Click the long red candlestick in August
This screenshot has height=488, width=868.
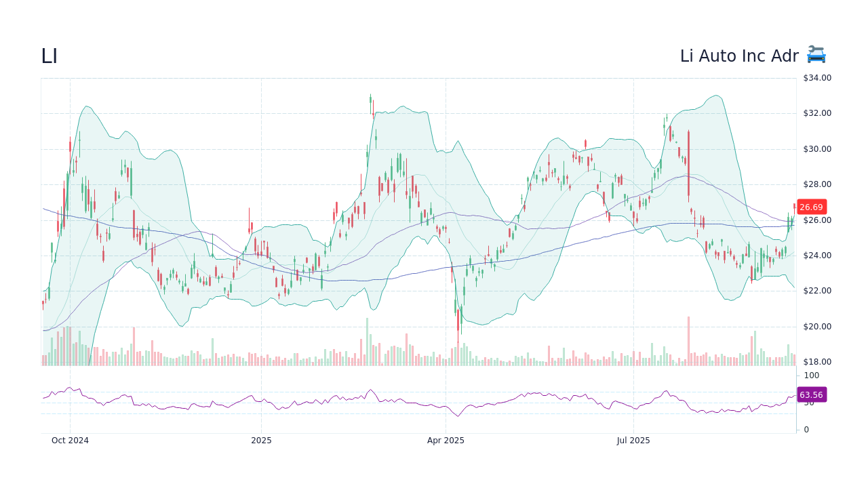(x=689, y=163)
